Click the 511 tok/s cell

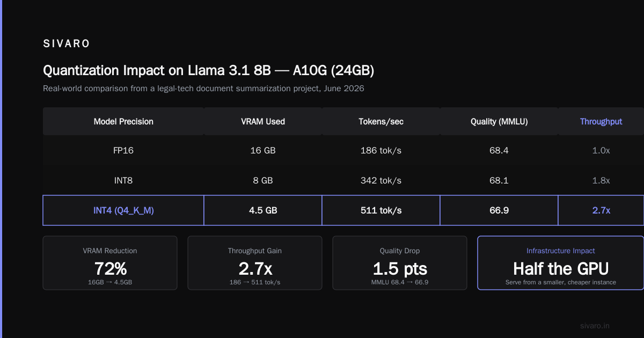coord(381,210)
